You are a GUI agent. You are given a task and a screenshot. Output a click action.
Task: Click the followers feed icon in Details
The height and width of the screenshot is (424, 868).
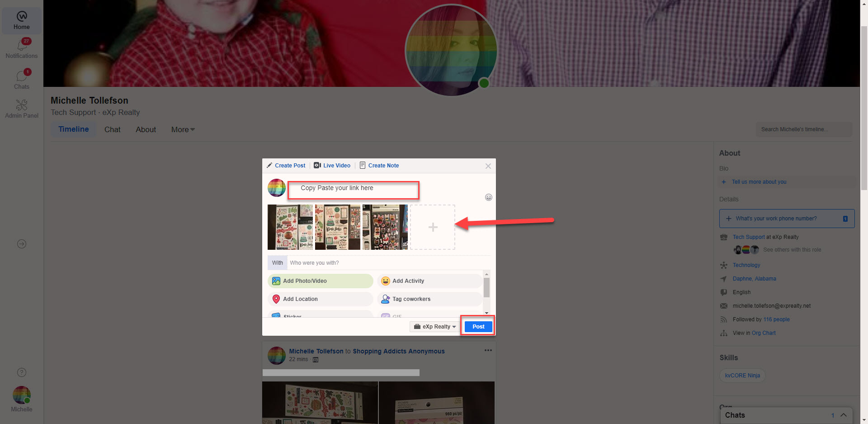coord(724,319)
